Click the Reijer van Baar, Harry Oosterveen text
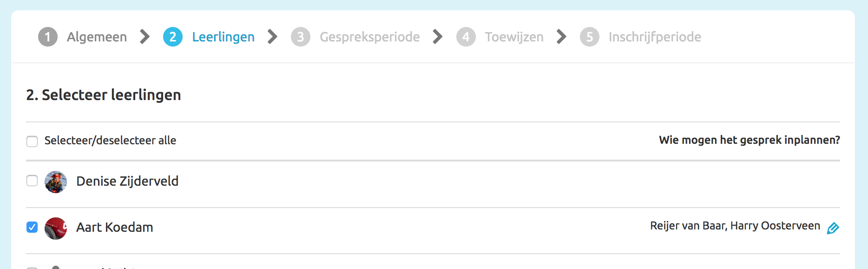 (x=735, y=226)
